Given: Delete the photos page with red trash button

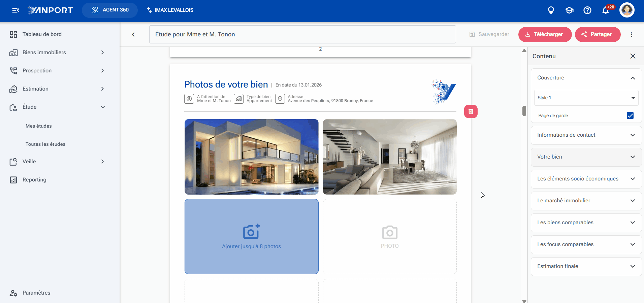Looking at the screenshot, I should tap(471, 111).
